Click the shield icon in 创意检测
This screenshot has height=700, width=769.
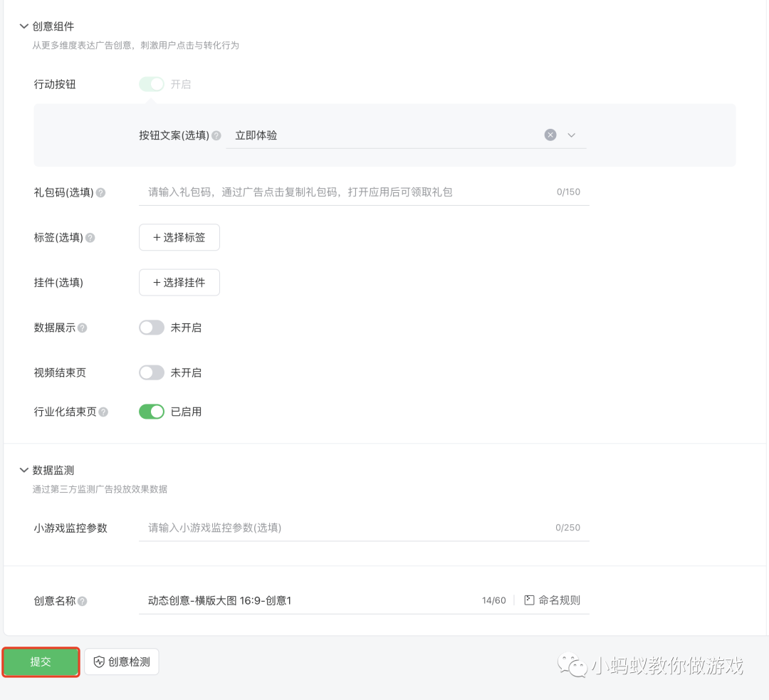99,662
